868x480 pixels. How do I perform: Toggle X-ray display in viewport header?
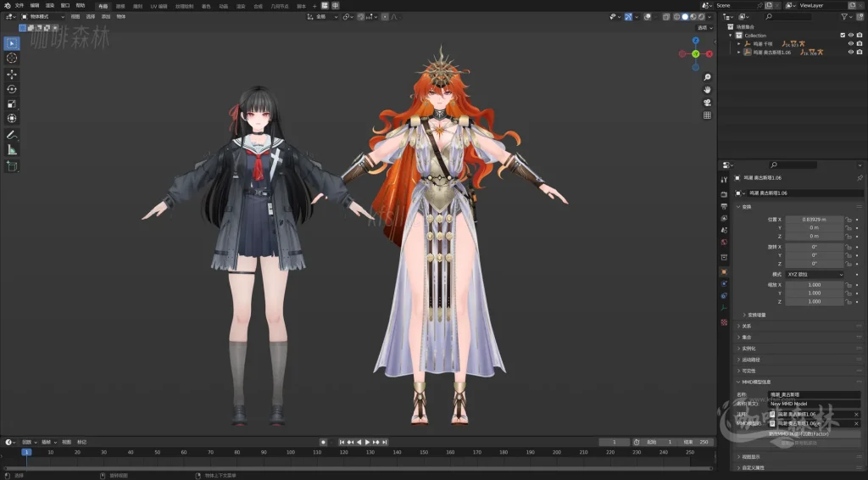tap(666, 17)
